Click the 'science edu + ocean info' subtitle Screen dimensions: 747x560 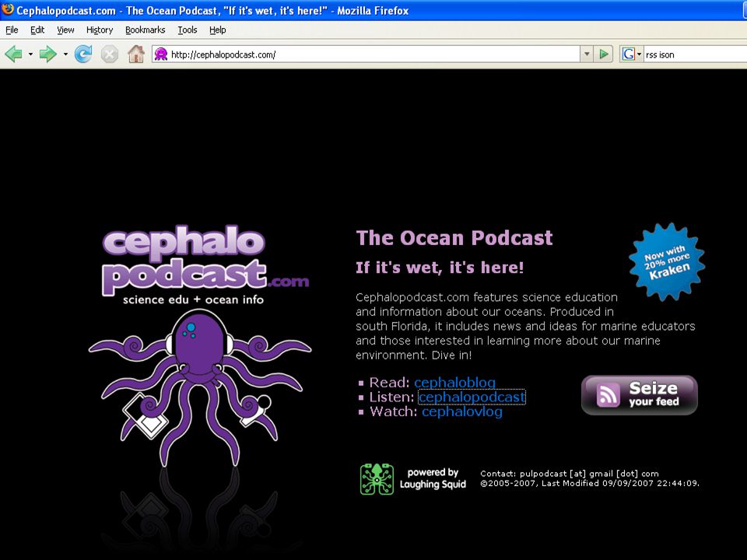tap(194, 299)
